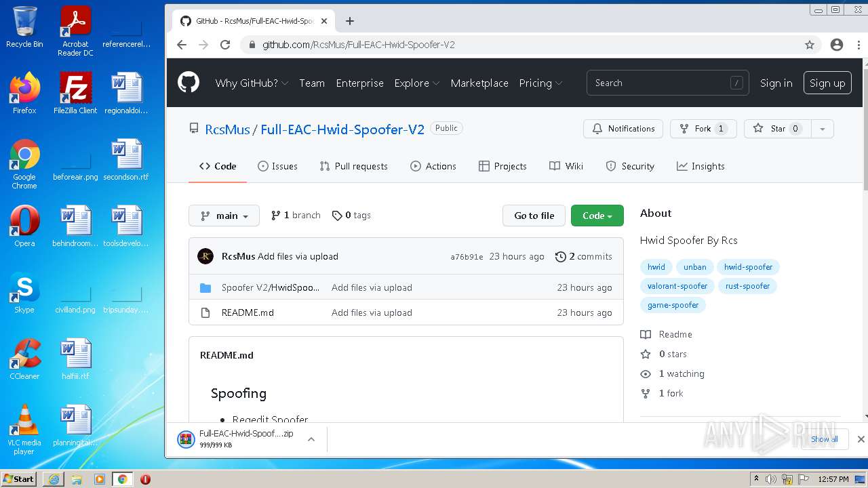Viewport: 868px width, 488px height.
Task: Open a new Chrome tab with plus icon
Action: tap(350, 21)
